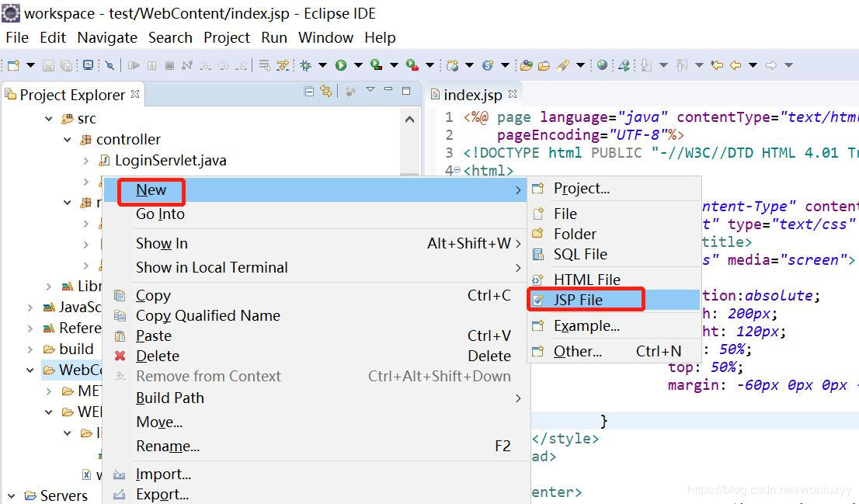Minimize the Project Explorer panel
Viewport: 859px width, 504px height.
pos(388,89)
